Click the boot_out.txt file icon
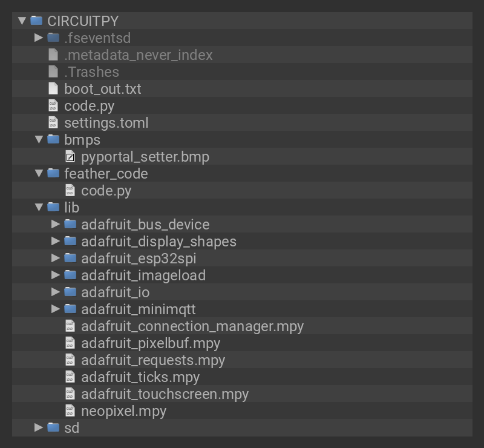The width and height of the screenshot is (484, 448). (53, 89)
